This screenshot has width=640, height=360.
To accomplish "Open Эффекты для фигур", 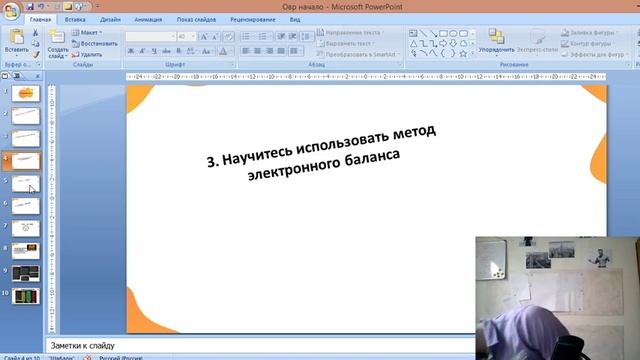I will point(594,54).
